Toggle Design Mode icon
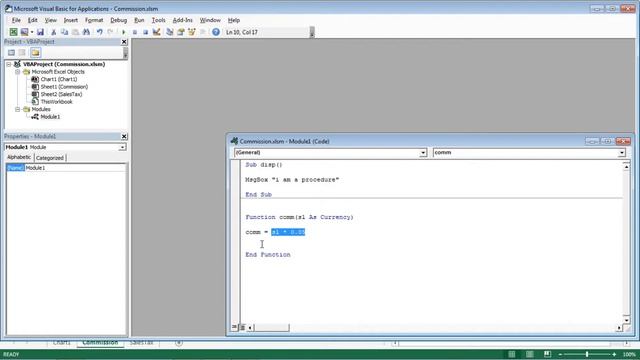Screen dimensions: 640x360 point(156,32)
